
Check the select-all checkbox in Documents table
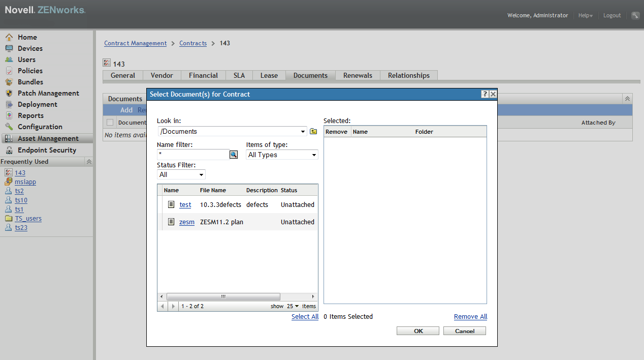coord(110,122)
